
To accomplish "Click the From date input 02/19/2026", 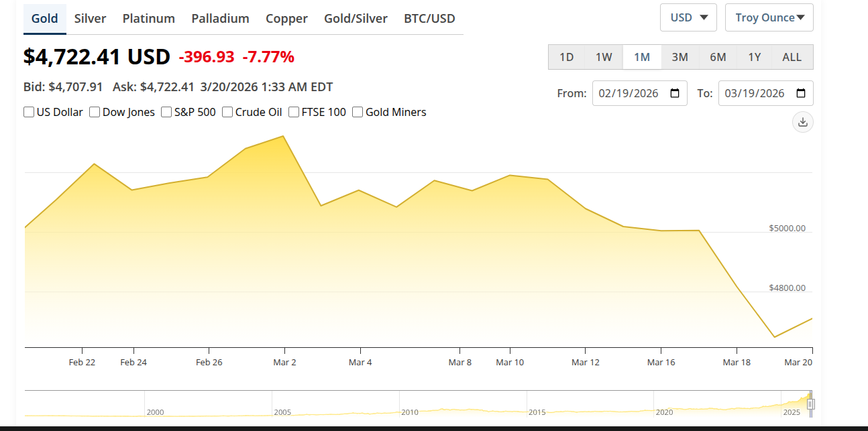I will point(640,93).
